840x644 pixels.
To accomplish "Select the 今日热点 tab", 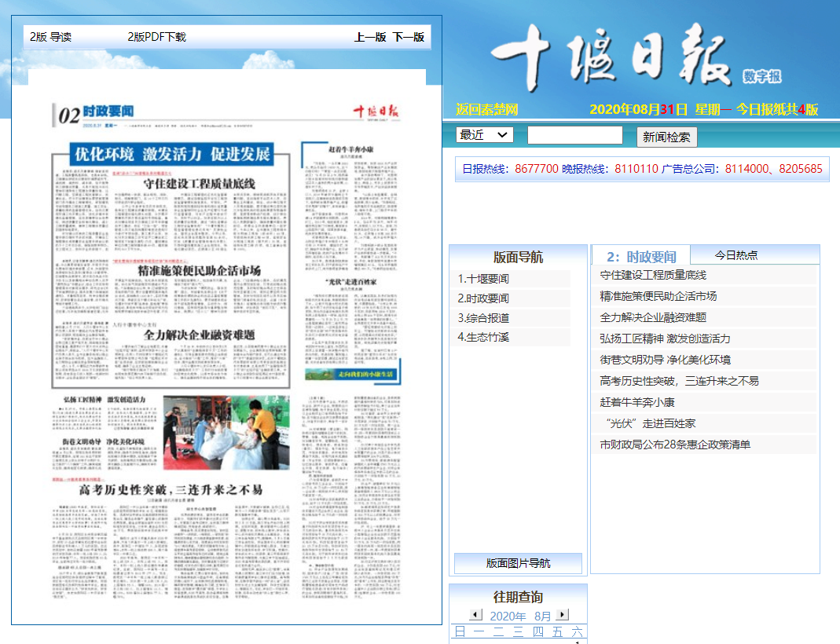I will coord(736,255).
